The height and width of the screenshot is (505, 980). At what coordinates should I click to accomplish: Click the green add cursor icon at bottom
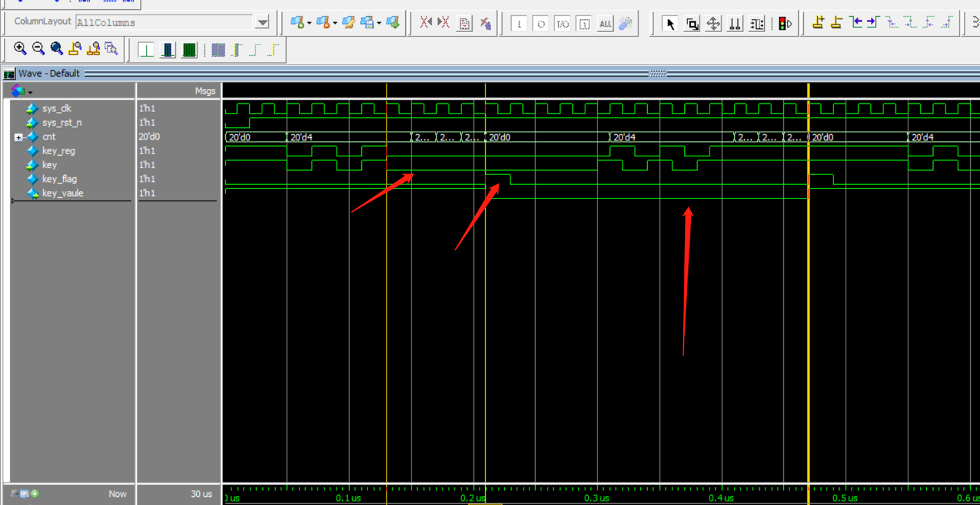[x=35, y=493]
